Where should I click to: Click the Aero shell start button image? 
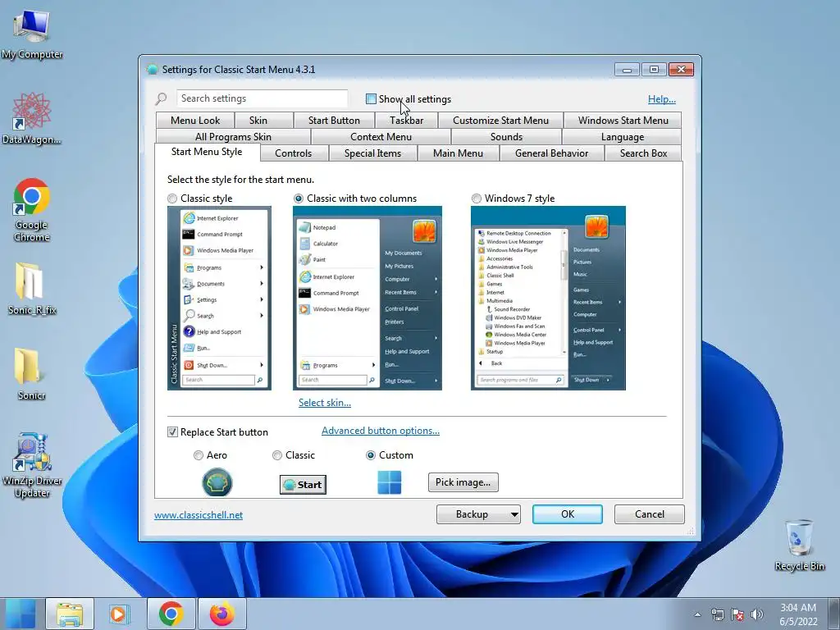(217, 482)
